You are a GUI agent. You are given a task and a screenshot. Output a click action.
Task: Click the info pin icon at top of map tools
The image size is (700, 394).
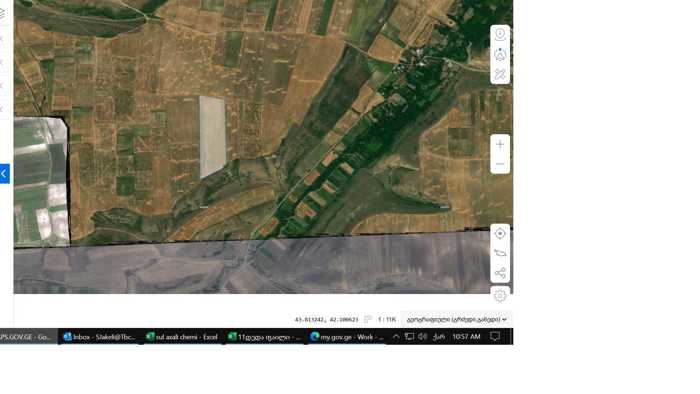(500, 34)
